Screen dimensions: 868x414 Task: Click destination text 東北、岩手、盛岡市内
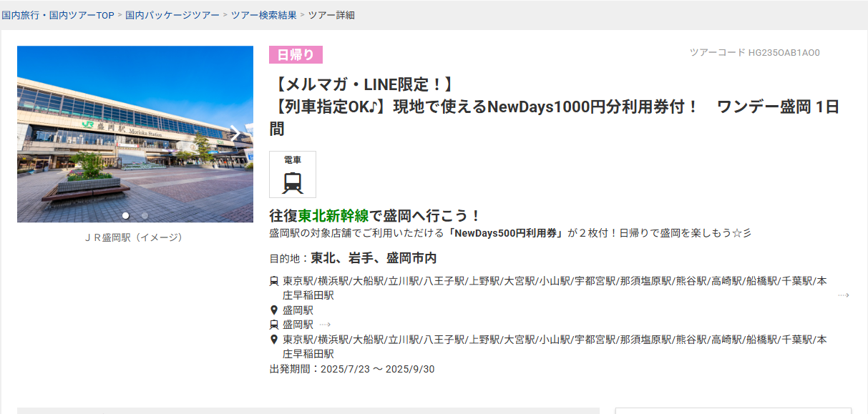374,258
